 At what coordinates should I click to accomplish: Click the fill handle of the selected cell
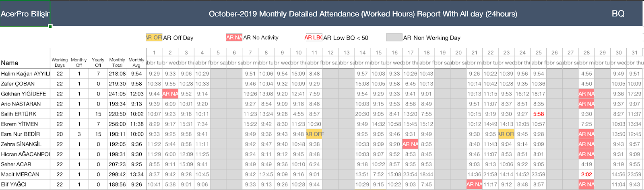click(50, 27)
